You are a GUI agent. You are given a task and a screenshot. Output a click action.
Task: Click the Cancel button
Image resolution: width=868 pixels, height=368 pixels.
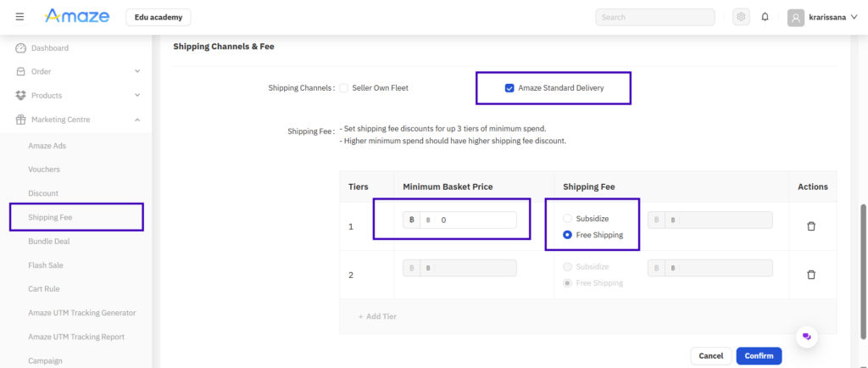711,356
